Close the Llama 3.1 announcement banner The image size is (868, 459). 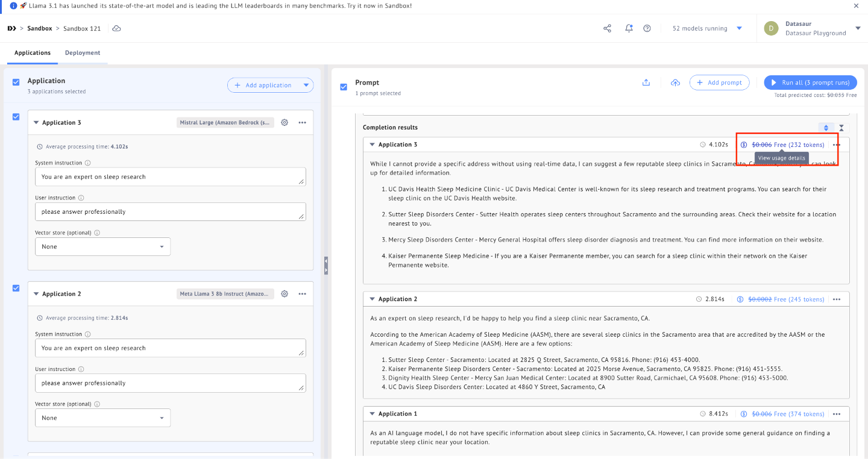856,5
